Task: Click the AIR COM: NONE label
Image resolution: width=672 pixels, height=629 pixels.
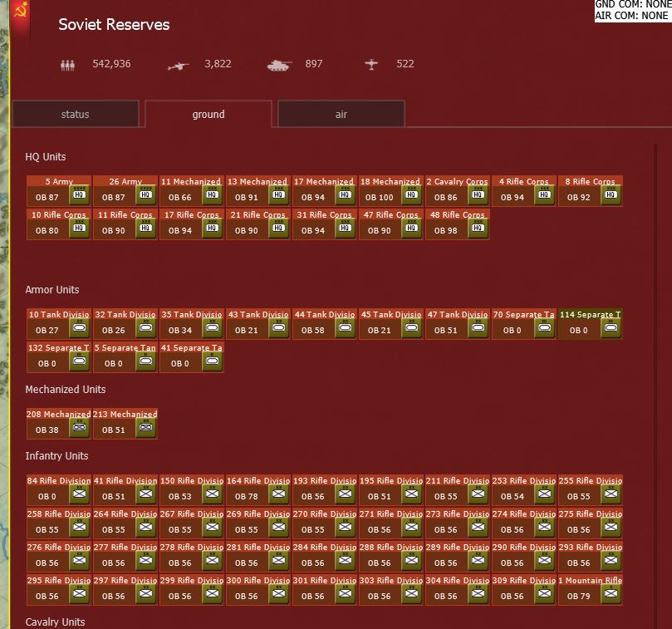Action: click(x=631, y=16)
